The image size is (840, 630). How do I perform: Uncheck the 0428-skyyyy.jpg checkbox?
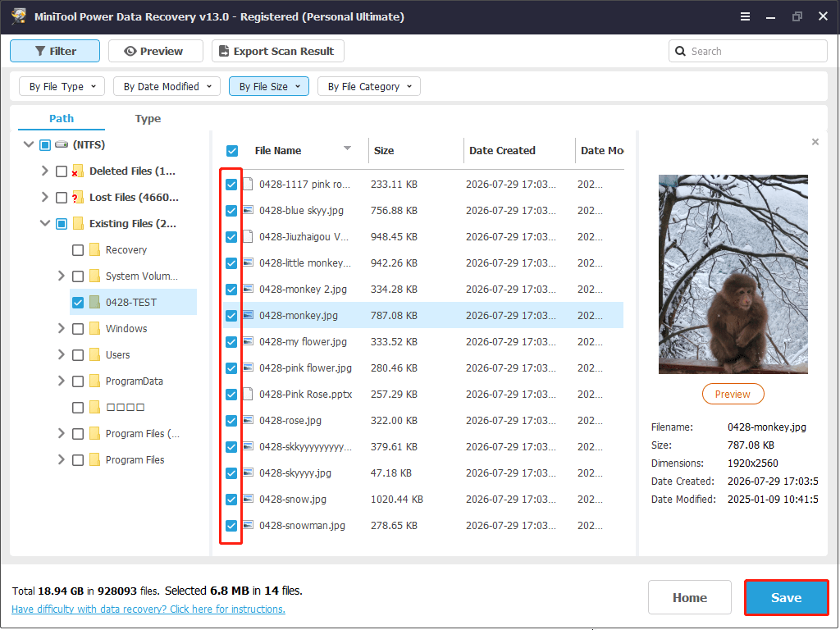click(231, 473)
